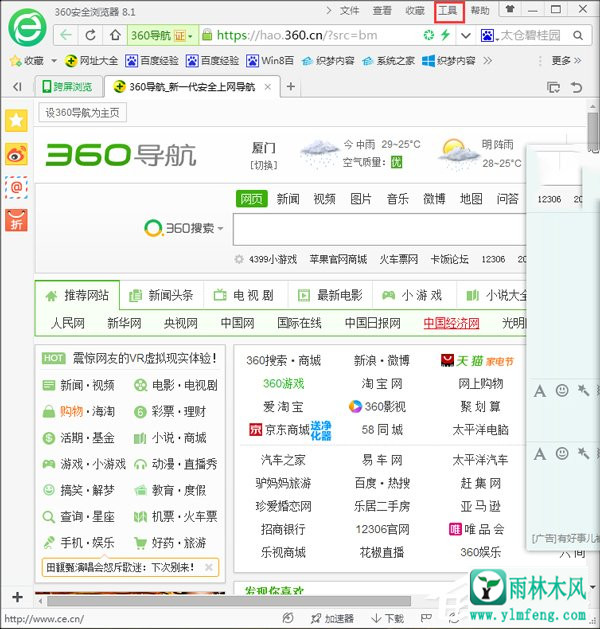Click the restore closed tab undo icon
The height and width of the screenshot is (629, 600).
(577, 87)
